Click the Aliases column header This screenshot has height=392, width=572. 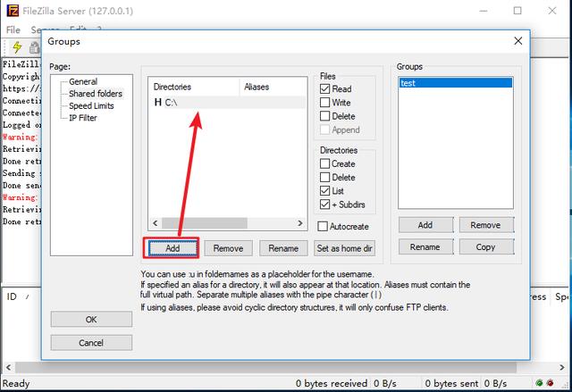pos(273,87)
